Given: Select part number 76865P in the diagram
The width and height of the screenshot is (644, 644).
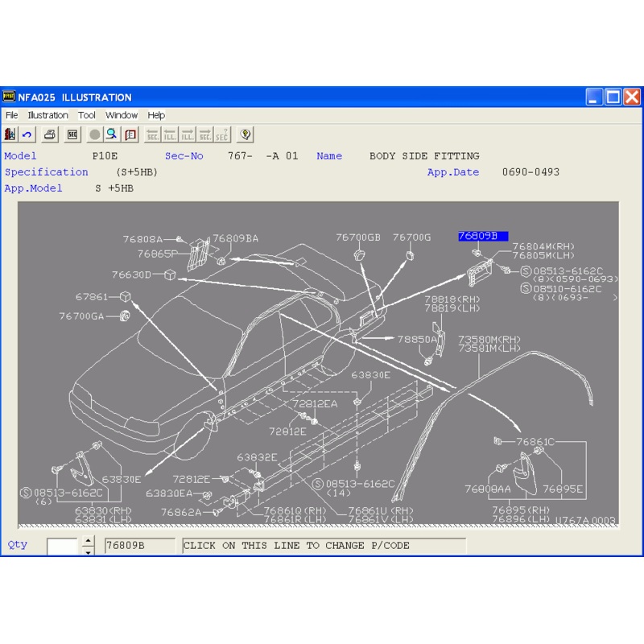Looking at the screenshot, I should pyautogui.click(x=158, y=254).
